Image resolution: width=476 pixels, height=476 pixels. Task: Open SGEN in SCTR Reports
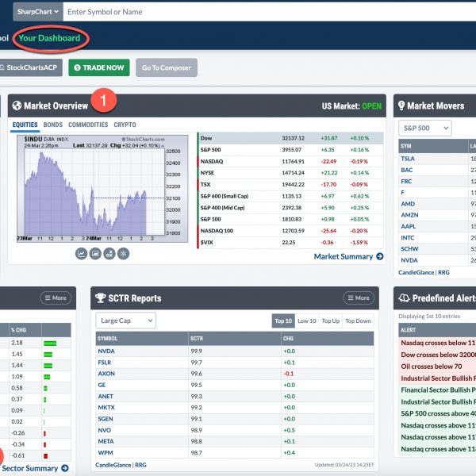(x=106, y=419)
